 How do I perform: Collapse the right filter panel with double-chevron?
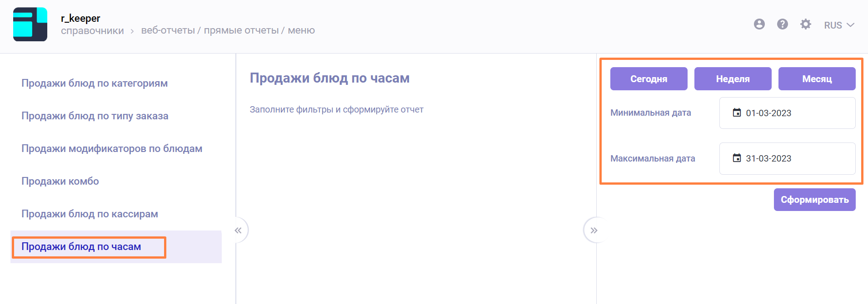point(594,230)
